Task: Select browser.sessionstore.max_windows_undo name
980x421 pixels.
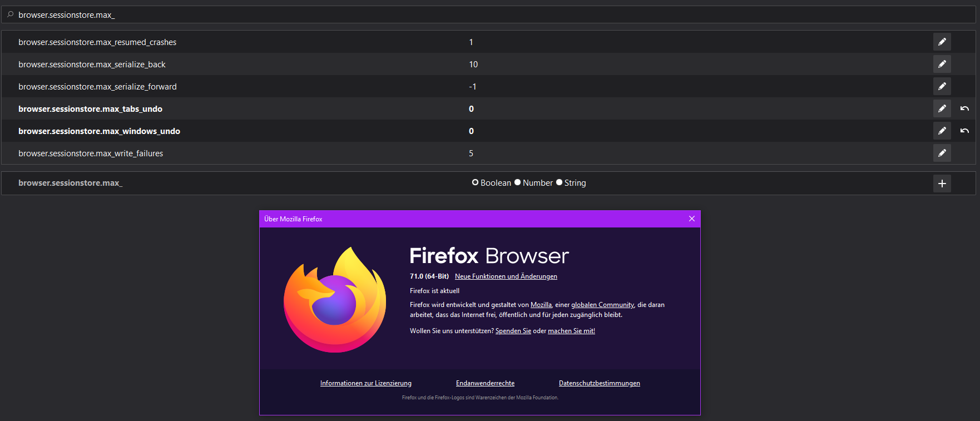Action: 99,131
